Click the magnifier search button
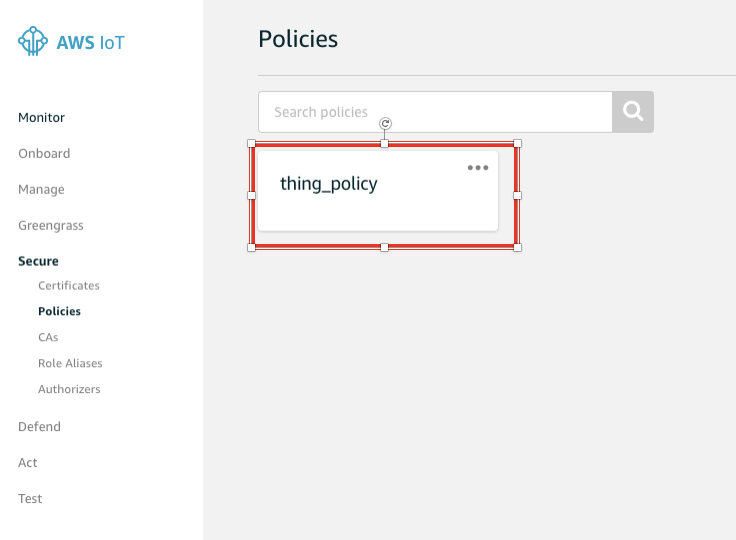The height and width of the screenshot is (540, 736). tap(633, 112)
